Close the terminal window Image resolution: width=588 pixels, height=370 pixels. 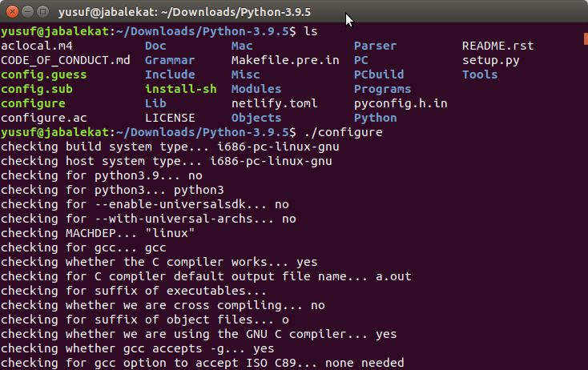tap(12, 12)
